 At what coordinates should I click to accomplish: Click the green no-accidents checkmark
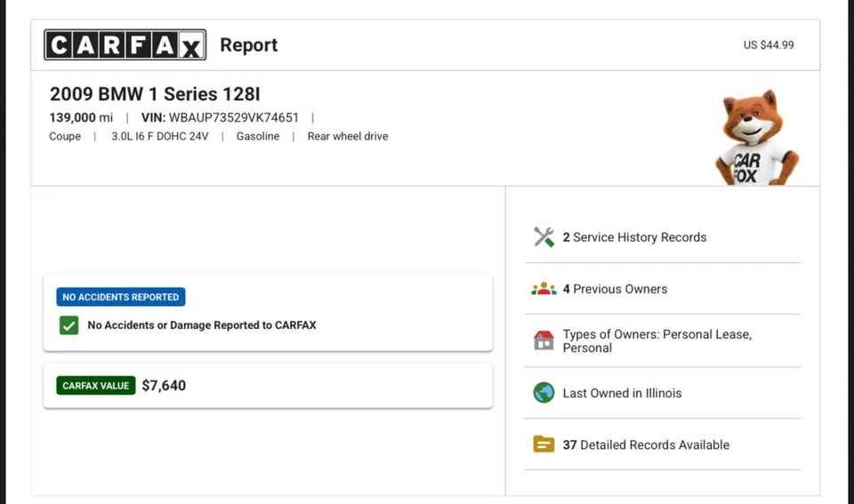point(68,325)
